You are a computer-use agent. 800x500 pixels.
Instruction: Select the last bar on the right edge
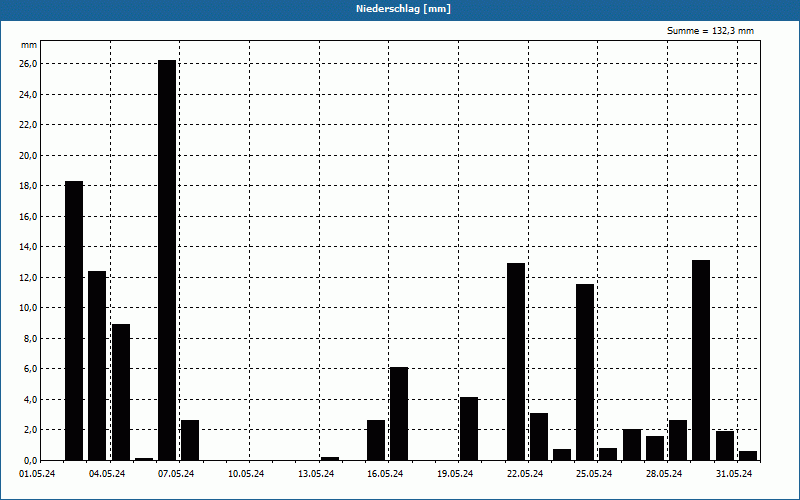pos(748,455)
